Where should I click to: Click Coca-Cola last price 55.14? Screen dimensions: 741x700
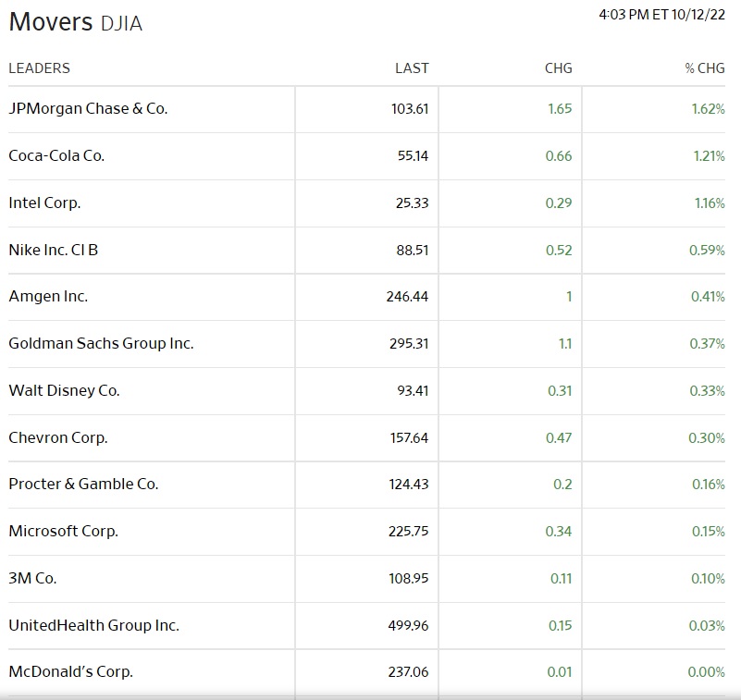point(413,156)
